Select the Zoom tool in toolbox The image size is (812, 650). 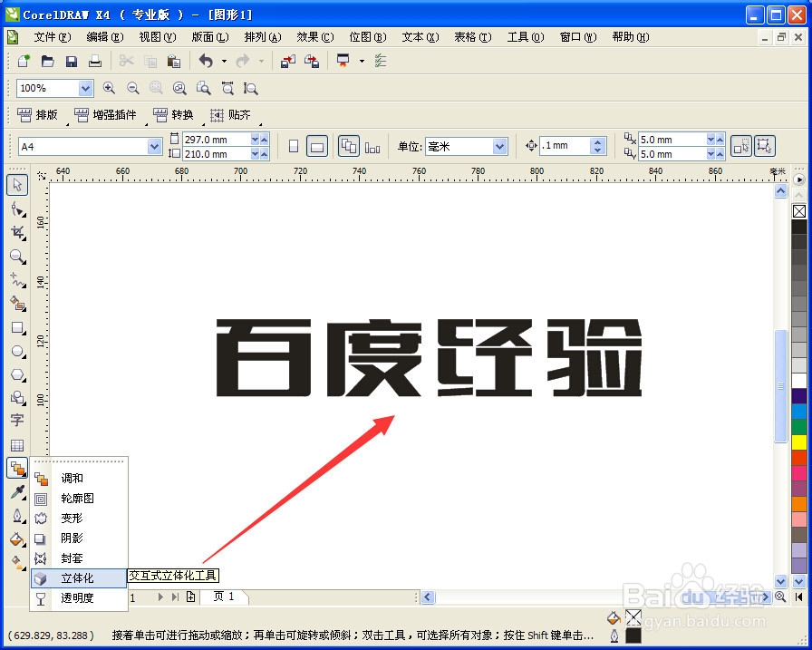pyautogui.click(x=17, y=257)
